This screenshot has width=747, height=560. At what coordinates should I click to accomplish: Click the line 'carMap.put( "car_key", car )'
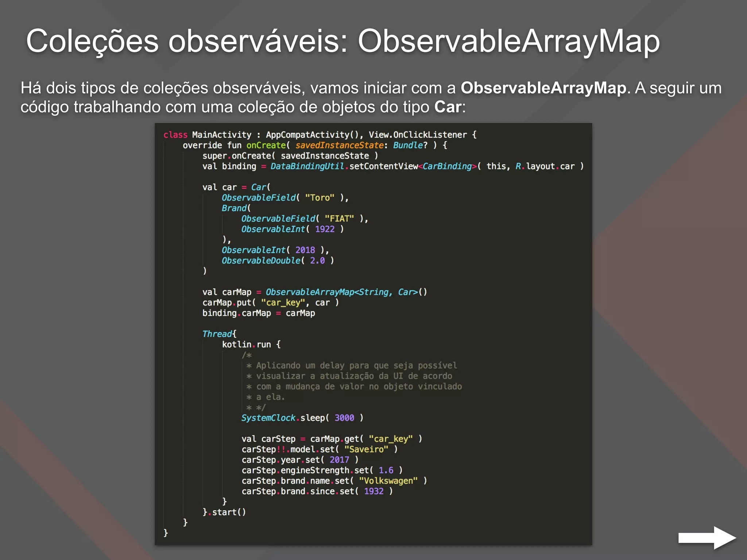[271, 303]
